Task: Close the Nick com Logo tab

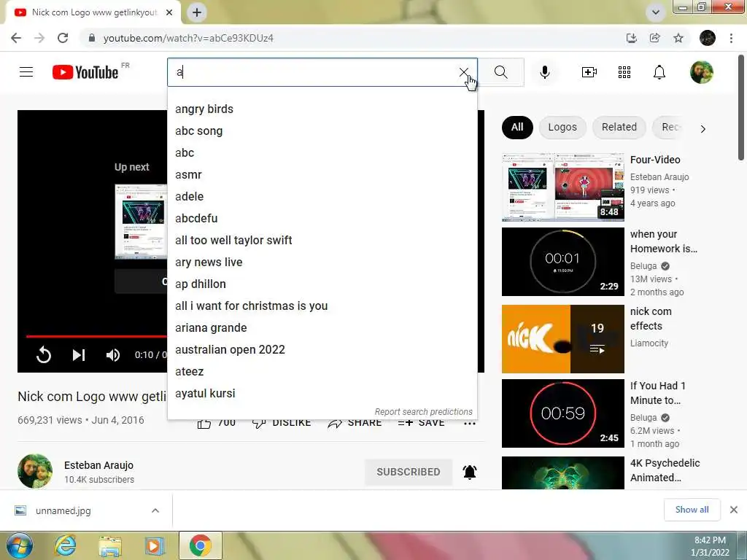Action: 169,12
